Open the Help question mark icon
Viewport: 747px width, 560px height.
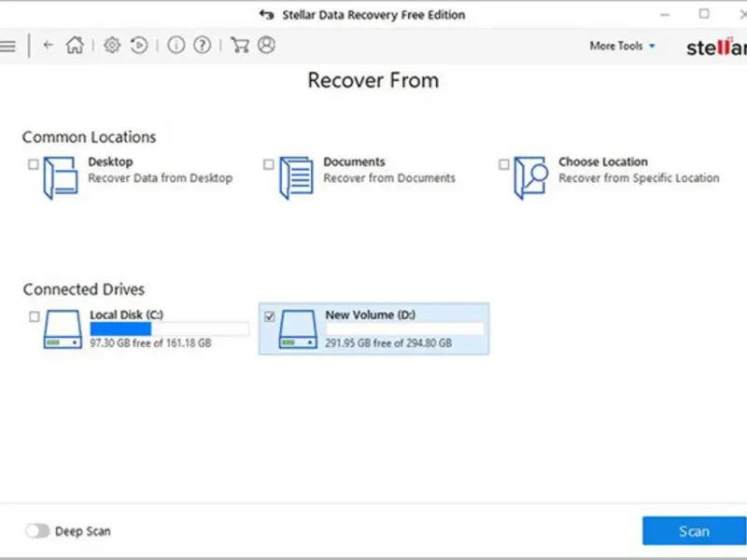(202, 45)
